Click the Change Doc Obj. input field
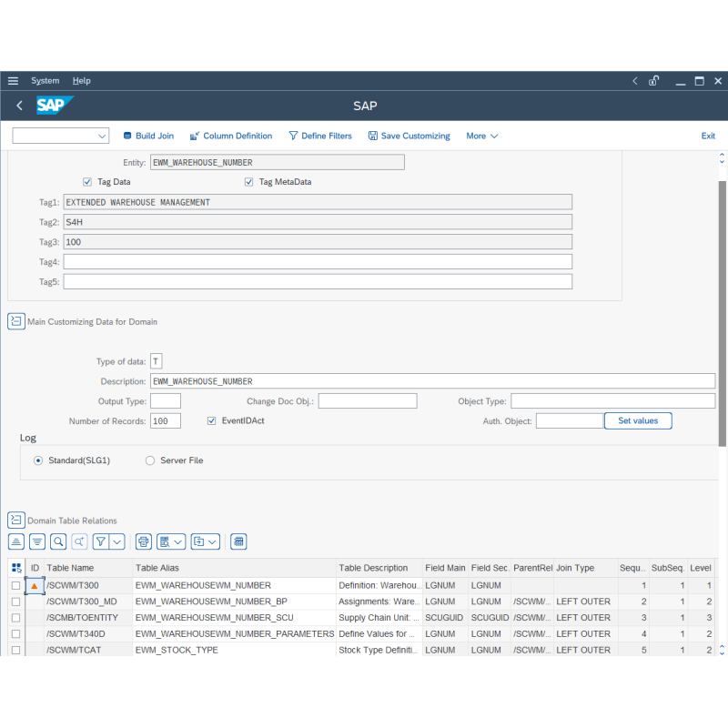Screen dimensions: 728x728 pos(368,401)
